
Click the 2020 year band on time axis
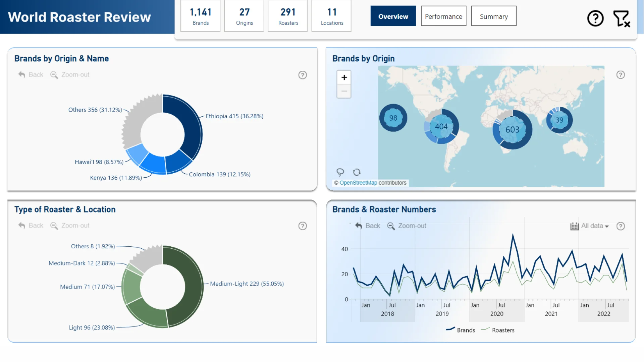497,314
